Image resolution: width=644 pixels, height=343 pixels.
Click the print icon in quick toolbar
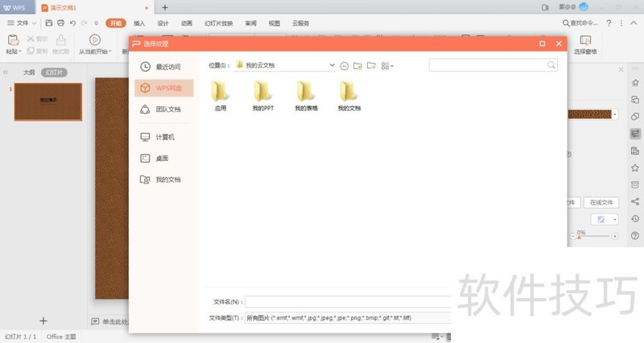[61, 23]
